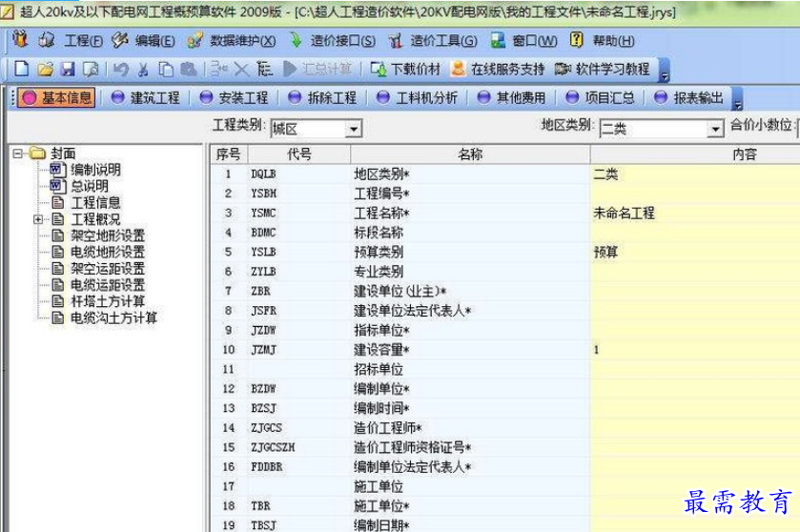Open the 造价接口(S) menu
The image size is (800, 532).
(343, 41)
